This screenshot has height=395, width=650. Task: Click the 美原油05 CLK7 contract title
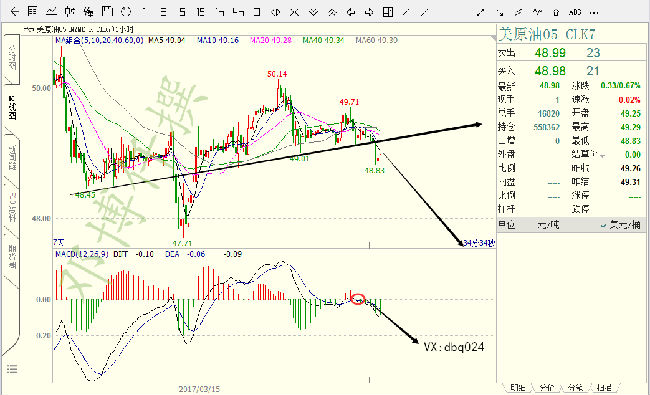(x=546, y=34)
